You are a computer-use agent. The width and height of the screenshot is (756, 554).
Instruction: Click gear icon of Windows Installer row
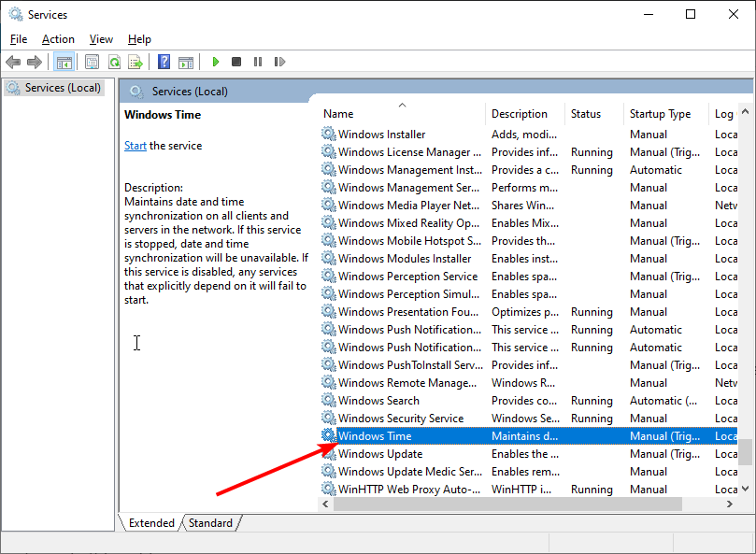click(329, 134)
